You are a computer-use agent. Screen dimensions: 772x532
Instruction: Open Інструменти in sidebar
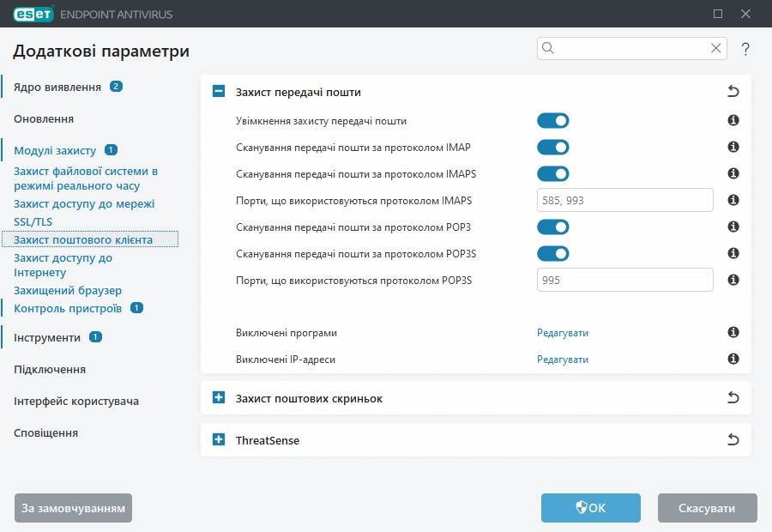[x=47, y=338]
